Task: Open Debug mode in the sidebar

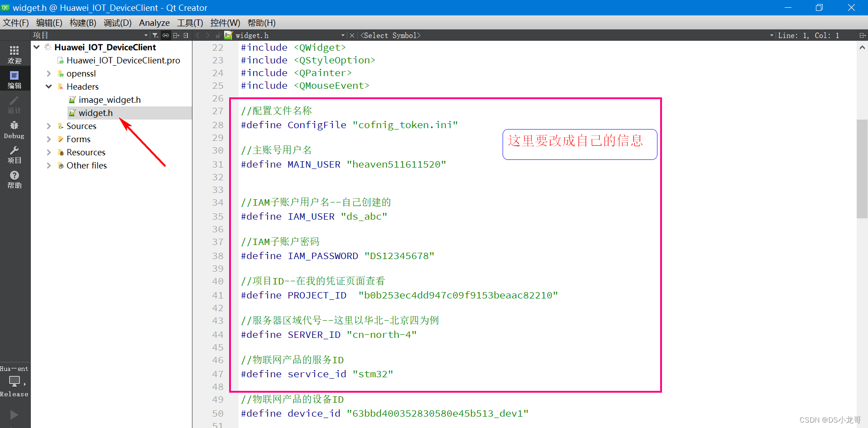Action: click(x=14, y=130)
